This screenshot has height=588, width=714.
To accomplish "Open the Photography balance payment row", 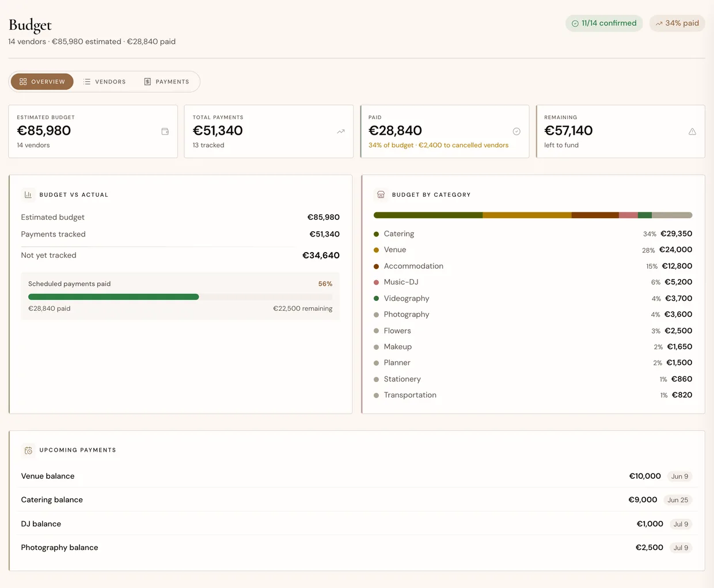I will [356, 547].
